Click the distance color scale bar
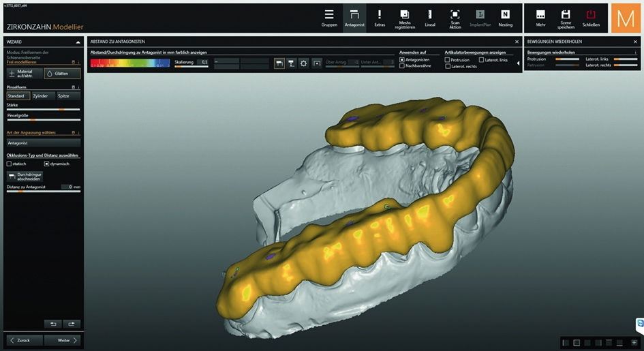This screenshot has width=644, height=351. coord(129,63)
